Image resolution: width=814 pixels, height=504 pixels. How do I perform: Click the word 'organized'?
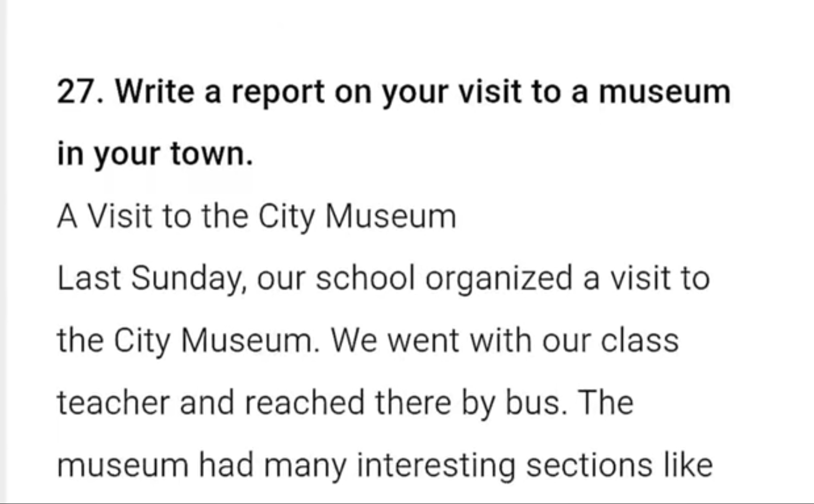498,280
